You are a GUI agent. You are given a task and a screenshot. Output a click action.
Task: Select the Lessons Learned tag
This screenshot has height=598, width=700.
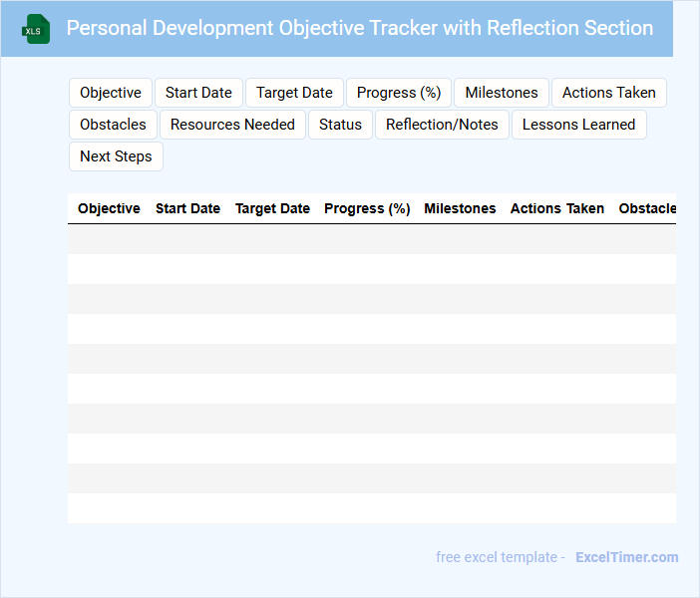coord(578,125)
